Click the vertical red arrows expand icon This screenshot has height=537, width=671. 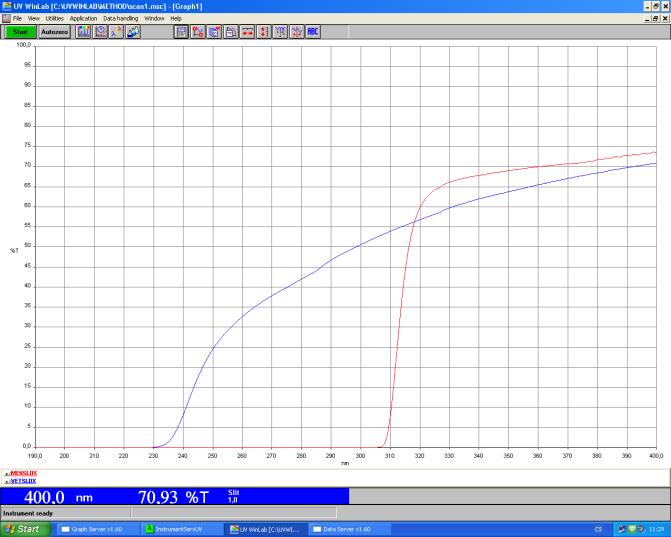264,32
